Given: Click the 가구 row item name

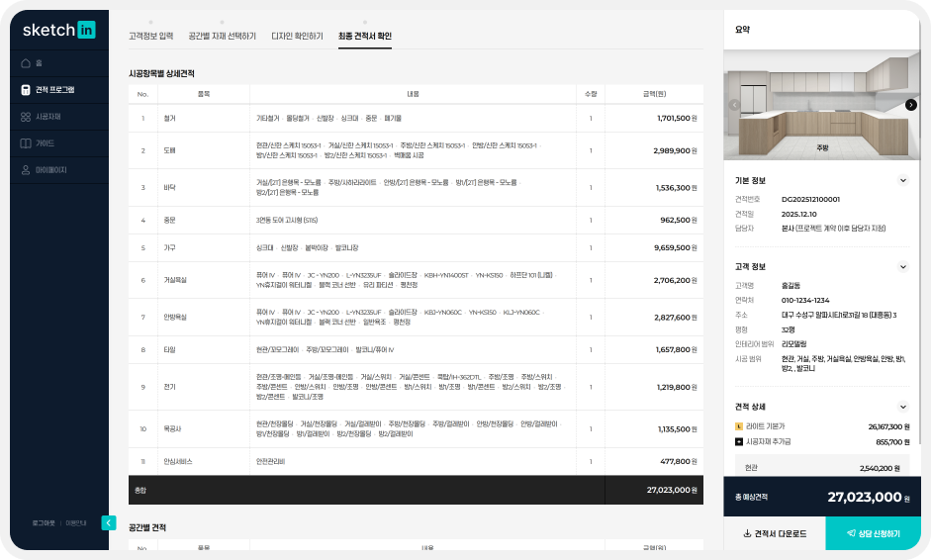Looking at the screenshot, I should click(170, 247).
